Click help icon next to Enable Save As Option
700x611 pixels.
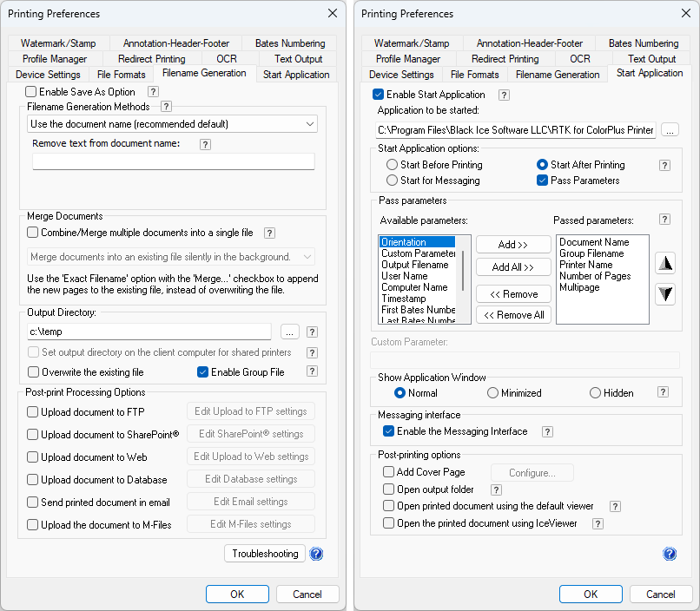(x=153, y=92)
